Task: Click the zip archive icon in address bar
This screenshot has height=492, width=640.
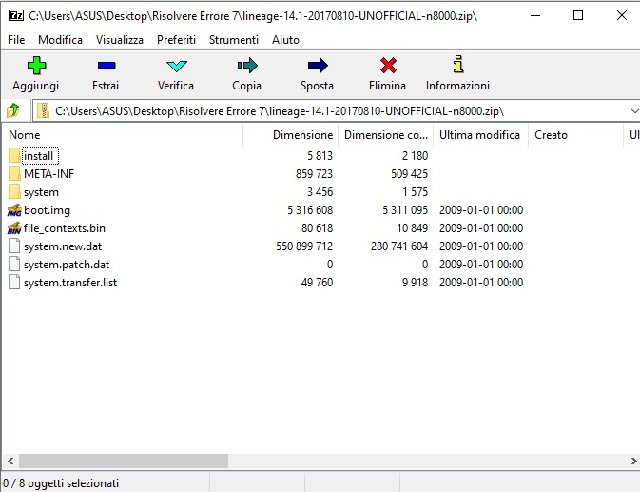Action: tap(43, 111)
